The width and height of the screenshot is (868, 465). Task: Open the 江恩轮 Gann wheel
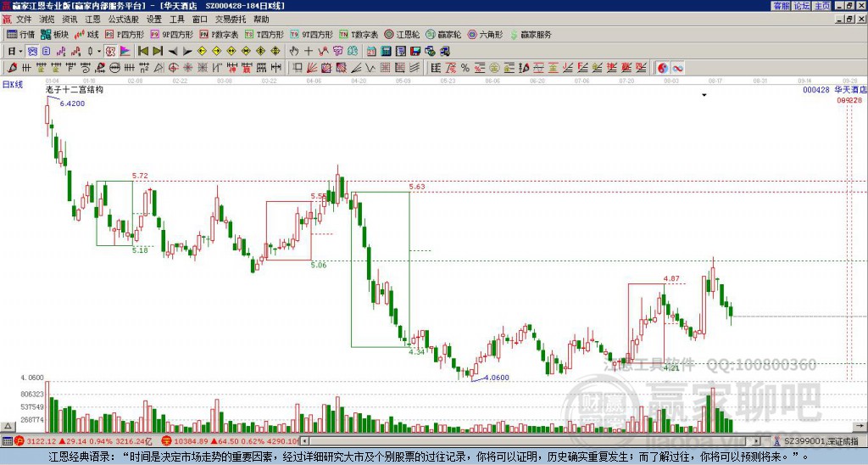click(402, 34)
